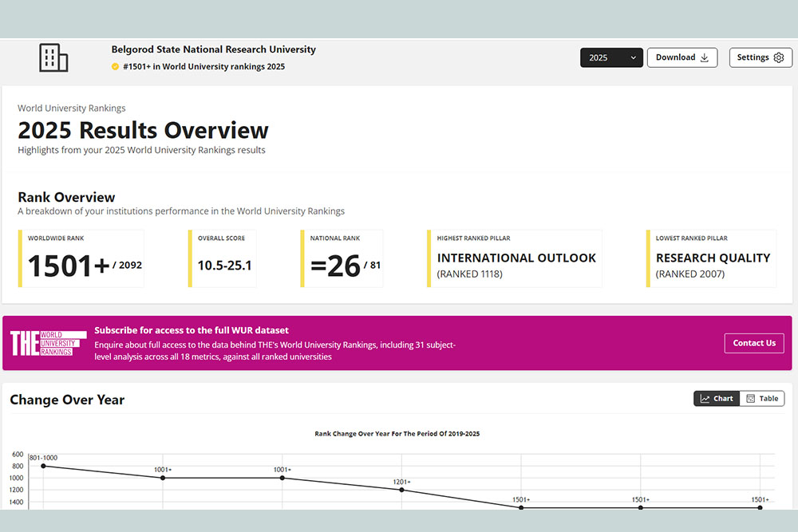
Task: Click the download arrow icon
Action: pyautogui.click(x=705, y=57)
